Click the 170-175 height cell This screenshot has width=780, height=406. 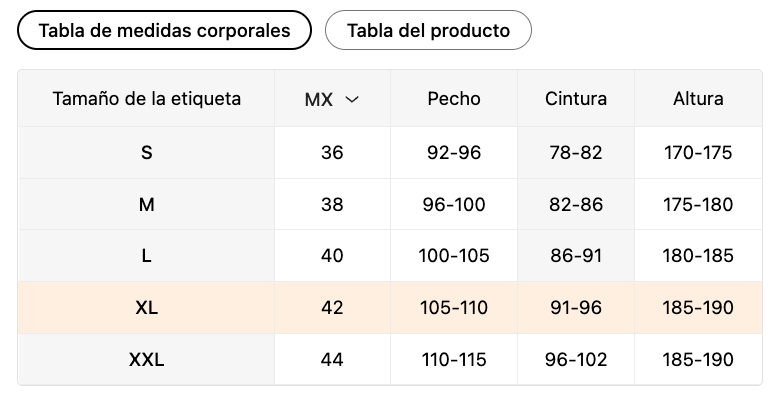698,153
